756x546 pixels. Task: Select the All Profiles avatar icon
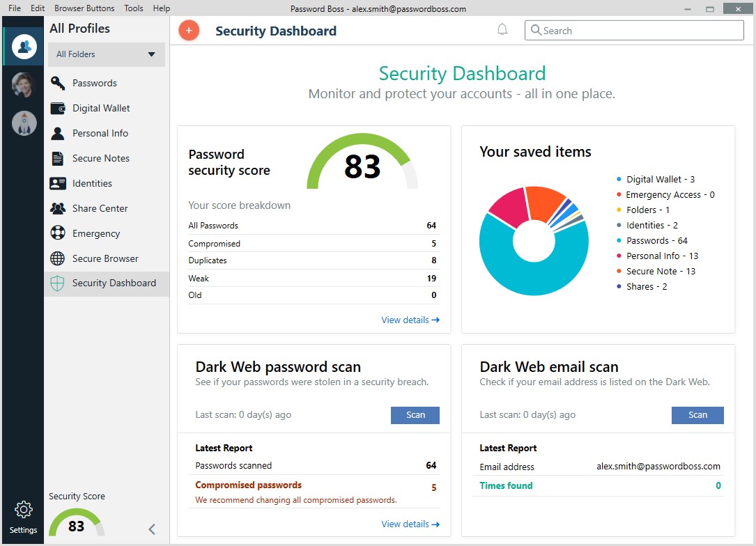pos(24,47)
